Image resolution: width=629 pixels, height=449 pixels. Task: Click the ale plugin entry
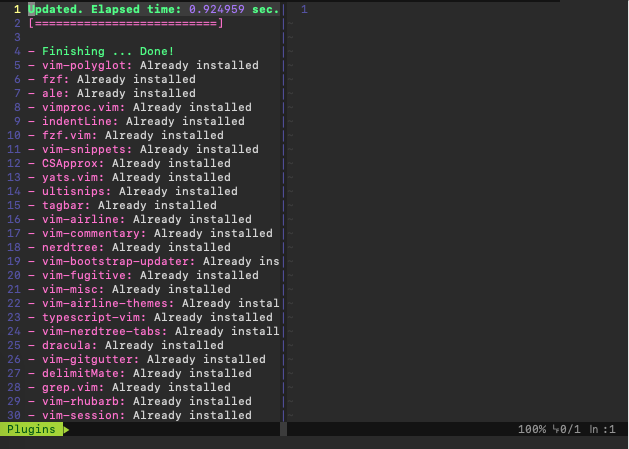click(55, 93)
